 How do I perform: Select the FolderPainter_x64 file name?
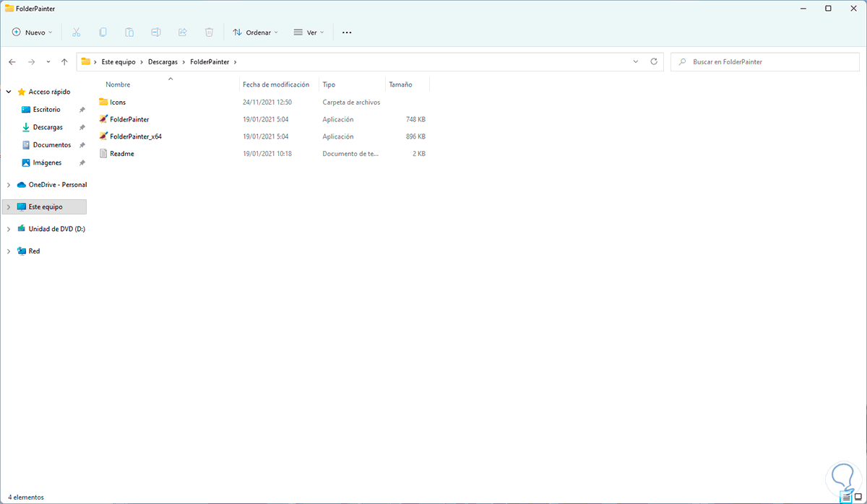click(x=136, y=136)
